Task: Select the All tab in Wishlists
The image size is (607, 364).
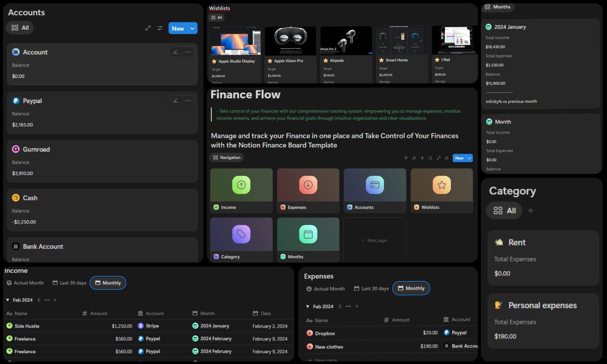Action: coord(216,17)
